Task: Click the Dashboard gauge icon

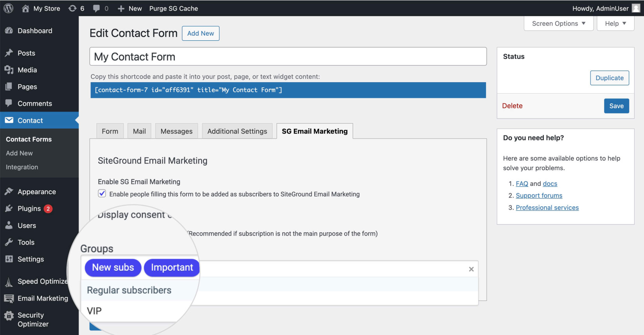Action: (9, 31)
